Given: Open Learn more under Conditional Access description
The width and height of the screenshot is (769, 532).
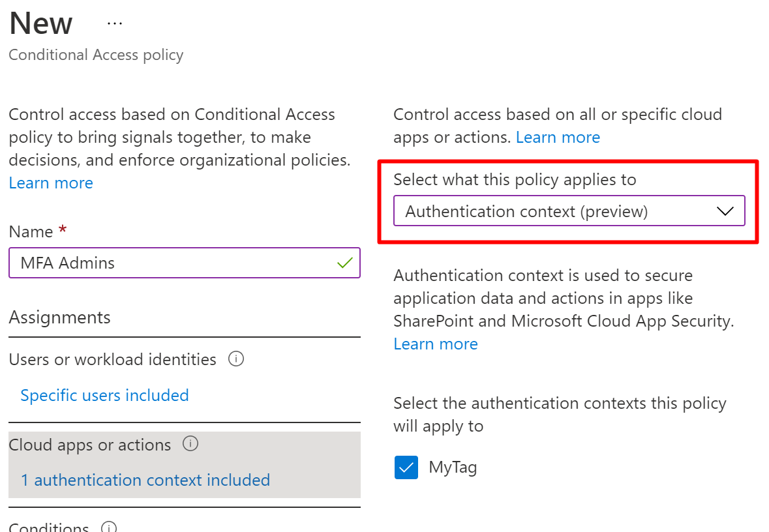Looking at the screenshot, I should [x=51, y=183].
